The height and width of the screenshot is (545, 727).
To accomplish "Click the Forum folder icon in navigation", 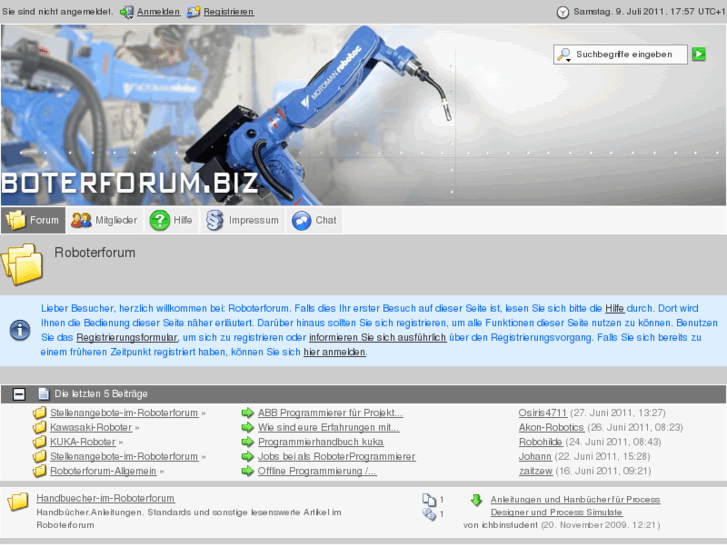I will pos(15,220).
